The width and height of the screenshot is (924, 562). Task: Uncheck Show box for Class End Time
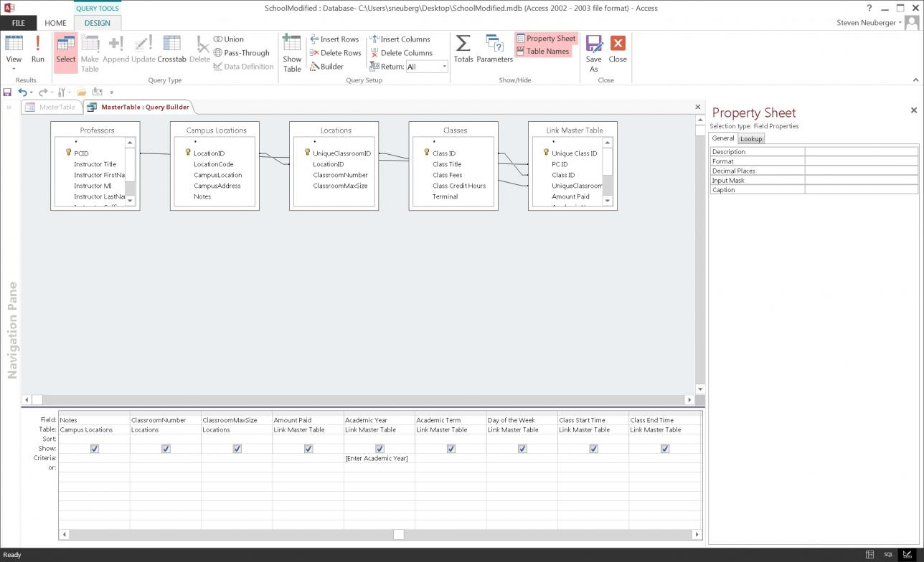click(x=665, y=449)
